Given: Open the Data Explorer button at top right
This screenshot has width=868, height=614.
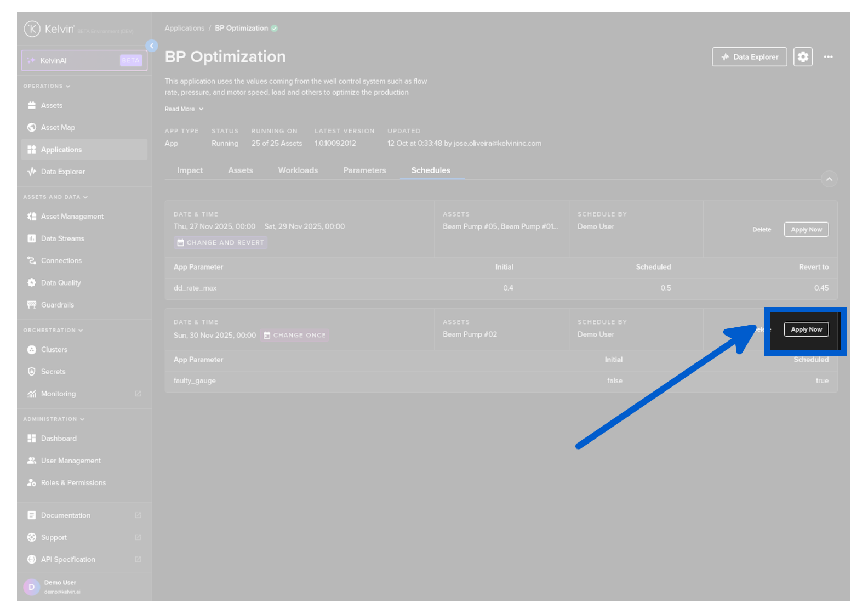Looking at the screenshot, I should point(749,57).
